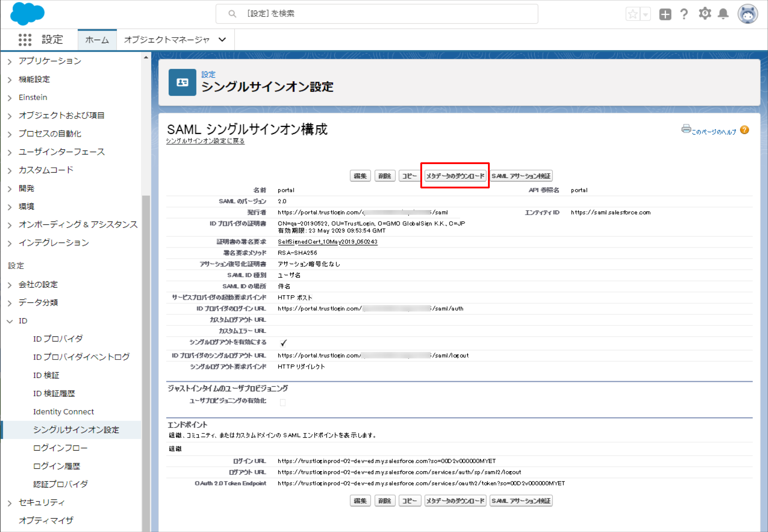The width and height of the screenshot is (768, 532).
Task: Expand the 開発 tree node
Action: pyautogui.click(x=10, y=189)
